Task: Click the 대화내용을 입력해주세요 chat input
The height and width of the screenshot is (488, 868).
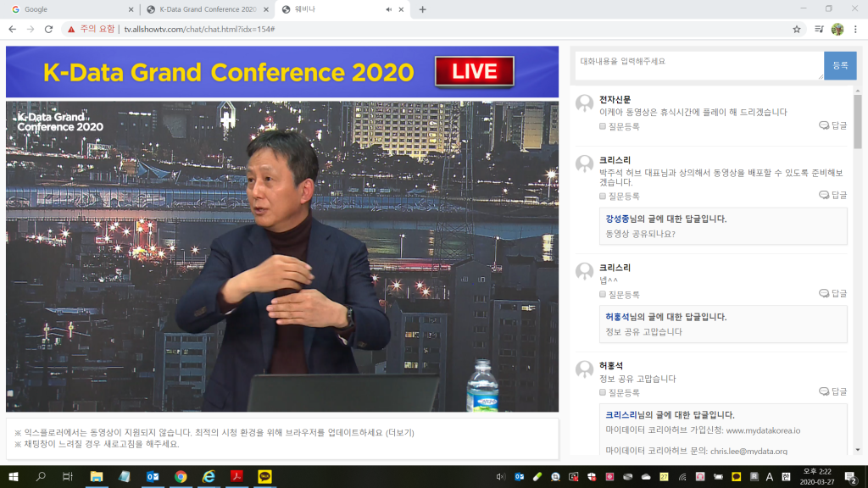Action: 699,65
